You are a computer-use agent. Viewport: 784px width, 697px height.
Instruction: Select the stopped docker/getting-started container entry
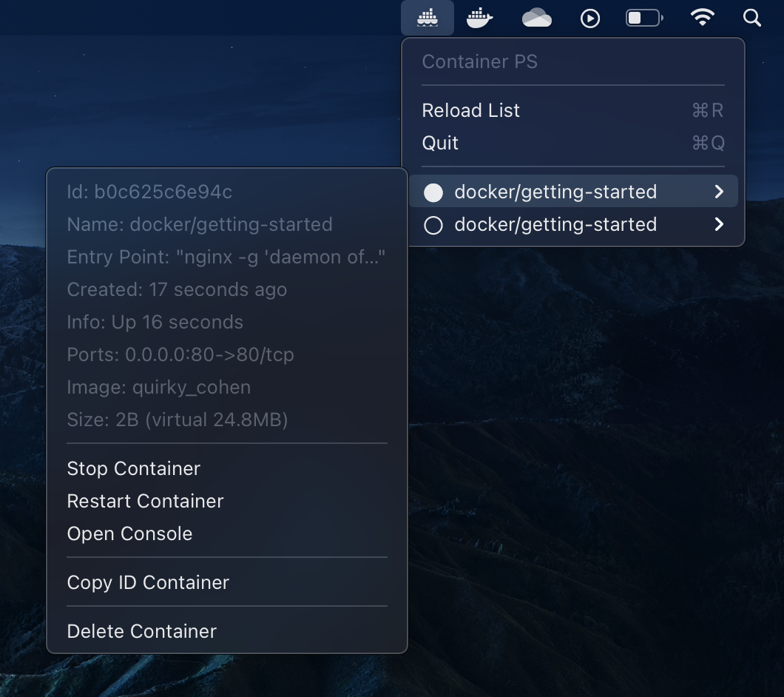[573, 224]
